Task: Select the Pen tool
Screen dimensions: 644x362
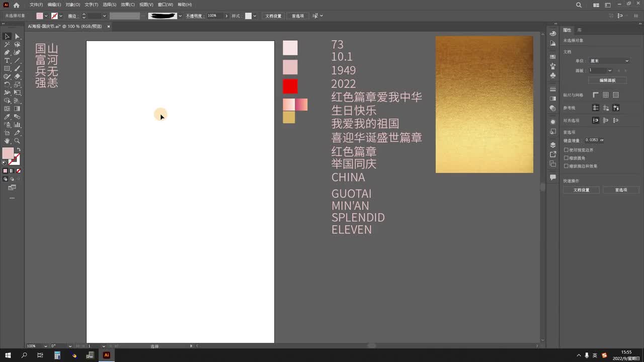Action: point(7,52)
